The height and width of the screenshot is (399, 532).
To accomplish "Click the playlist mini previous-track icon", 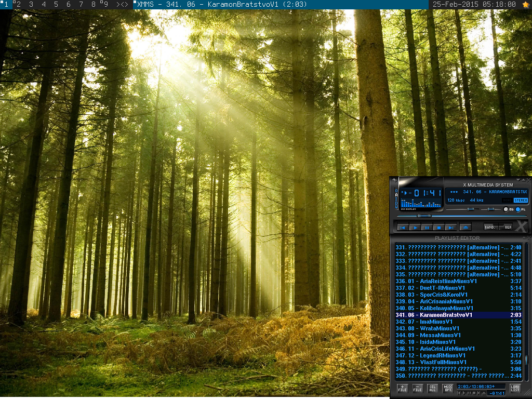I will click(459, 393).
